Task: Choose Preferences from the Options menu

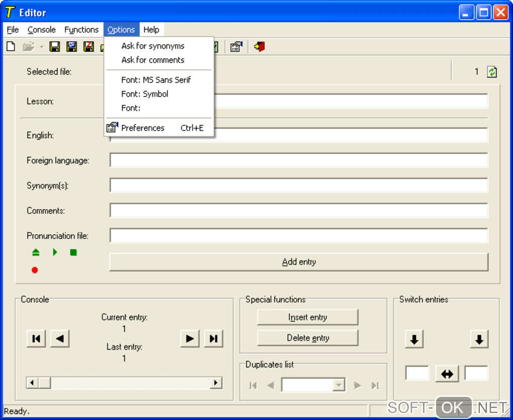Action: 143,128
